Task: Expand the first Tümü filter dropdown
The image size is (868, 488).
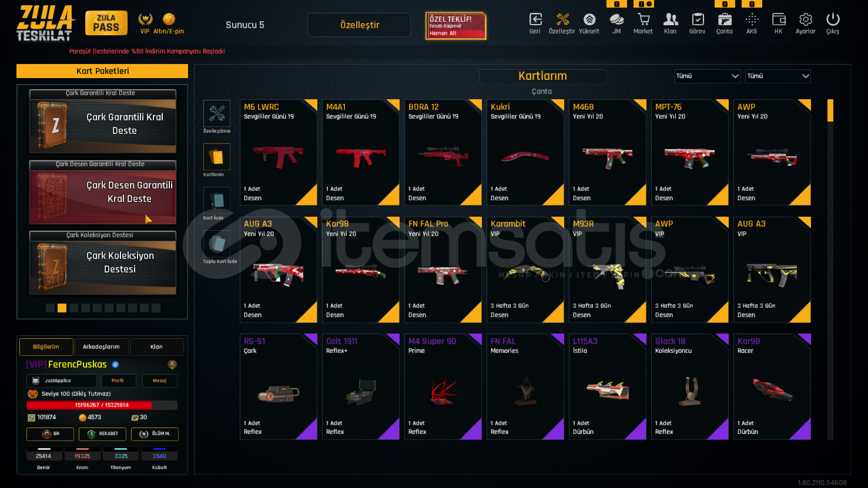Action: (708, 76)
